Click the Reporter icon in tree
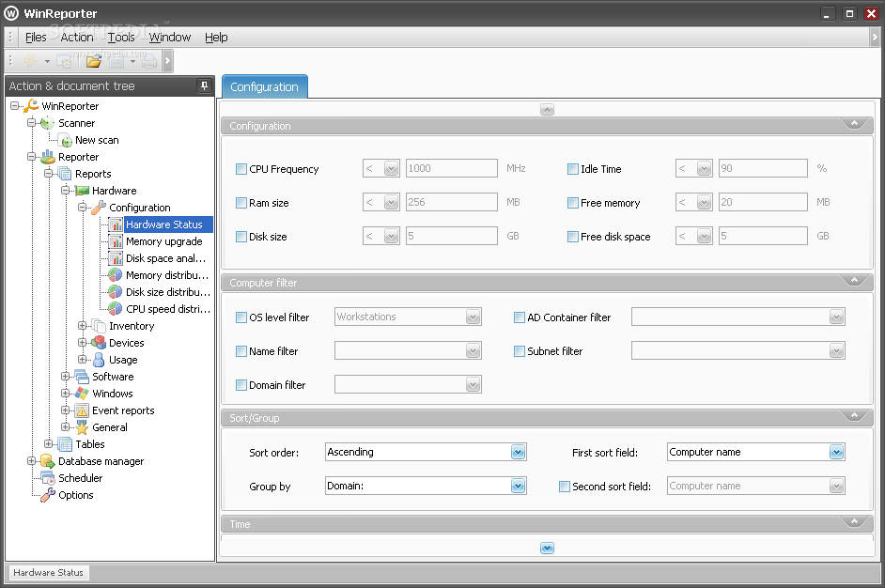The image size is (885, 588). point(47,157)
